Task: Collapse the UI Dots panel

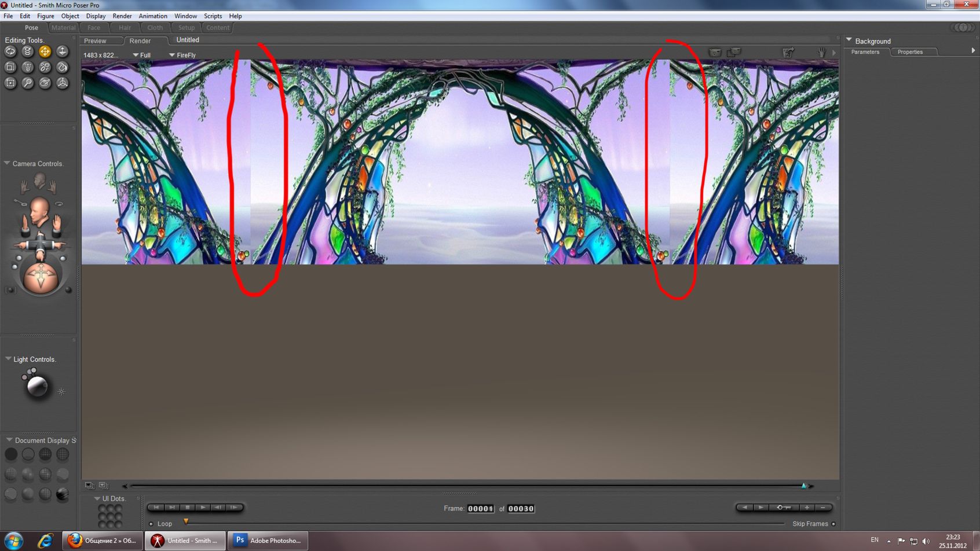Action: (x=97, y=498)
